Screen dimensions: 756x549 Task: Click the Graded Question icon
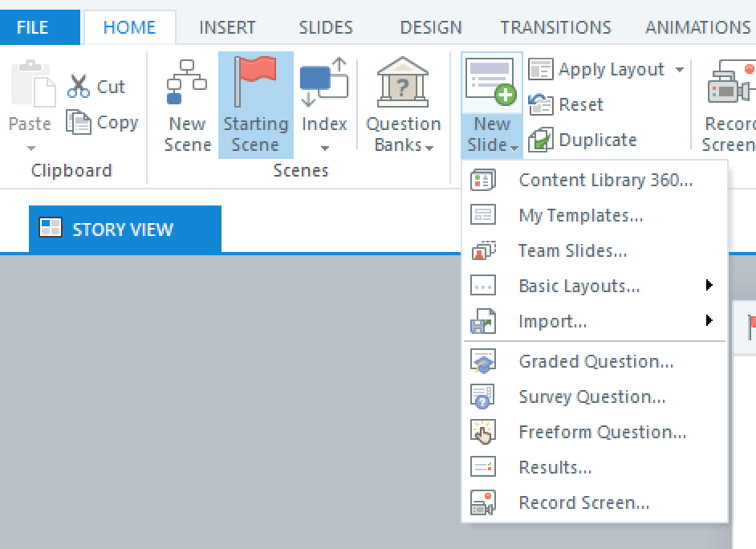click(x=483, y=361)
